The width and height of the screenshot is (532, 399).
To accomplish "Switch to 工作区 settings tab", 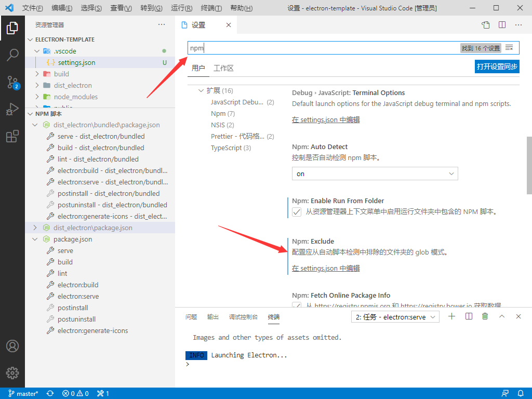I will [x=223, y=68].
